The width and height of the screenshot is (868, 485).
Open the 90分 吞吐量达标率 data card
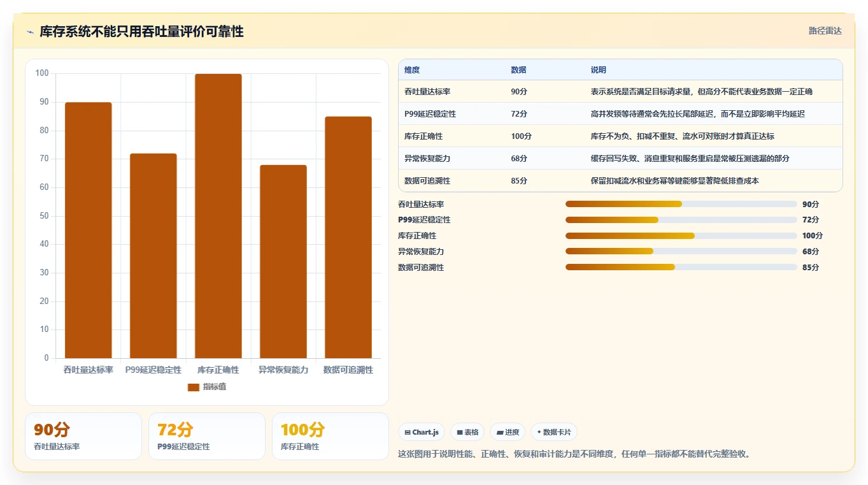pyautogui.click(x=83, y=436)
